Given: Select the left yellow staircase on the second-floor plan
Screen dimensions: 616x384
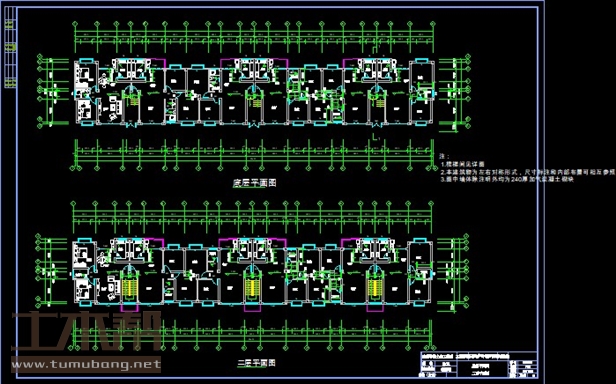Looking at the screenshot, I should tap(128, 288).
